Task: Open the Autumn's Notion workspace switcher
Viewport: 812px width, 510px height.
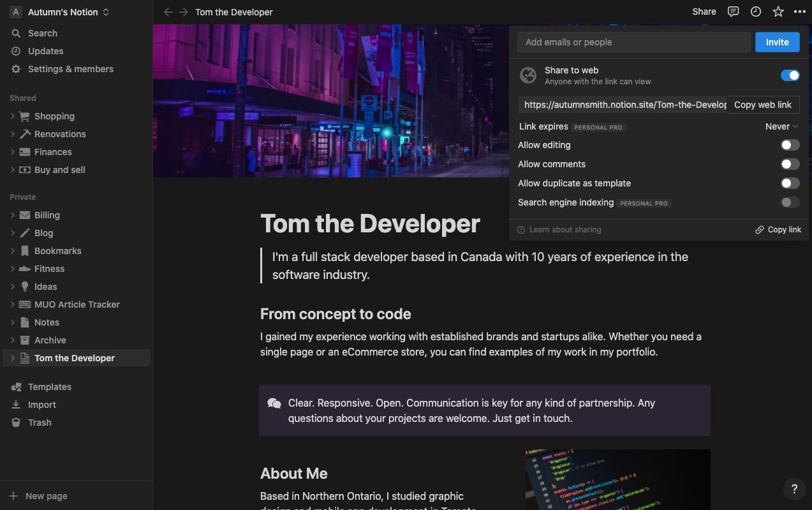Action: [x=60, y=12]
